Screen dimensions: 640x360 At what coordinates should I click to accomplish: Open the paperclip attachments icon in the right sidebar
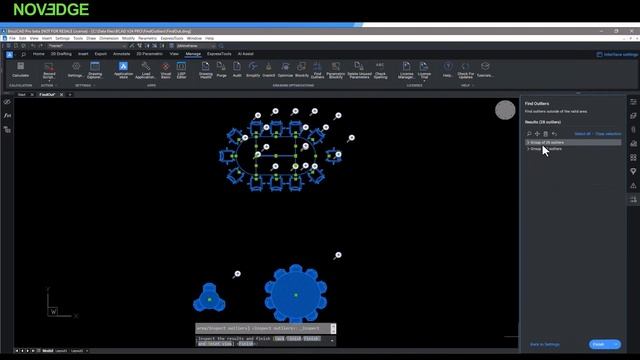pyautogui.click(x=633, y=129)
